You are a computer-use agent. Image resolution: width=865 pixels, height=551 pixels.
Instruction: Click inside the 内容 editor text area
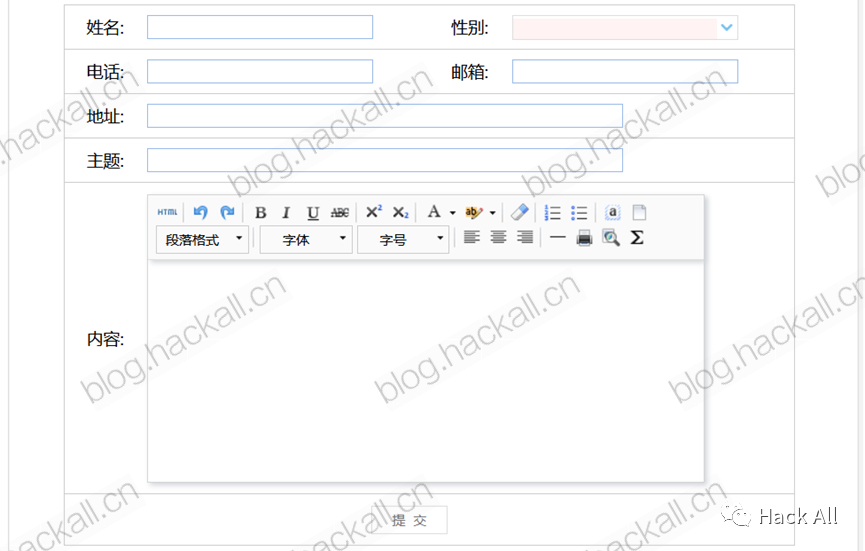pyautogui.click(x=425, y=371)
